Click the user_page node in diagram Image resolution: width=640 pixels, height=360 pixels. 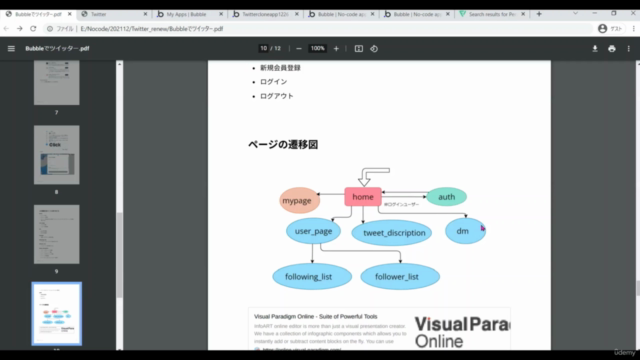(313, 231)
